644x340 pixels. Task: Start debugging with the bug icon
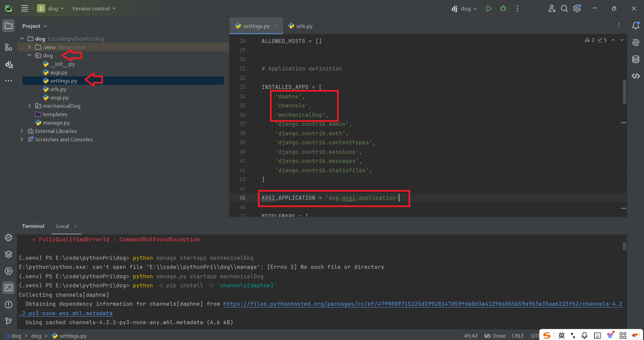coord(503,8)
